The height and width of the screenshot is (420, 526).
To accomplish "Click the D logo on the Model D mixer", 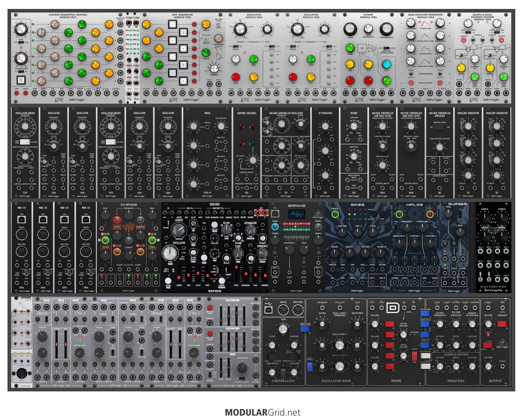I will 393,308.
